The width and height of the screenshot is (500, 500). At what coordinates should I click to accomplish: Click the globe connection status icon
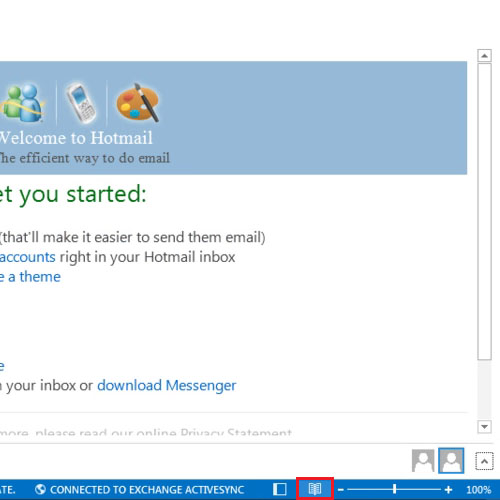pos(40,489)
